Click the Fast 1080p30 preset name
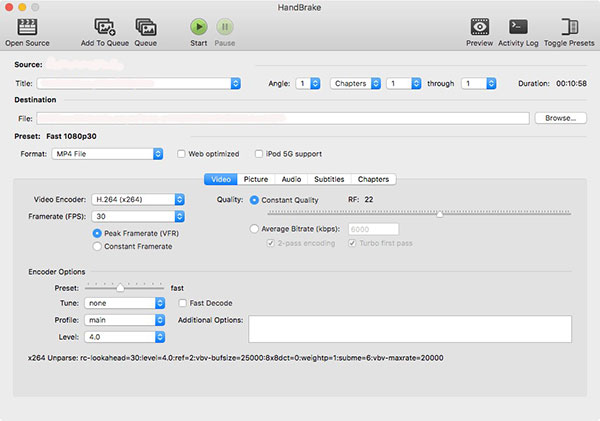600x421 pixels. 71,136
